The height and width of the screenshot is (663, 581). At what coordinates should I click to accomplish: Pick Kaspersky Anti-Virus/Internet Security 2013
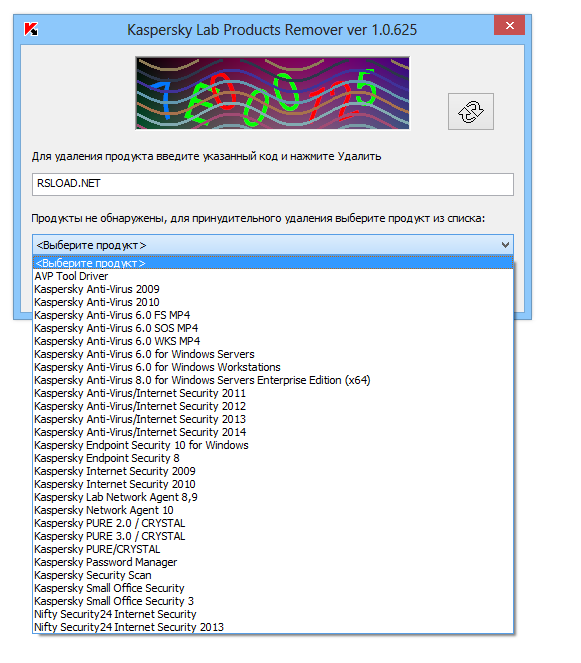pos(273,419)
